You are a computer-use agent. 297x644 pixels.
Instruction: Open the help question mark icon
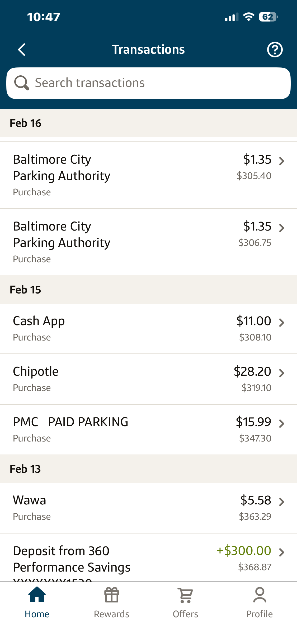[x=275, y=49]
